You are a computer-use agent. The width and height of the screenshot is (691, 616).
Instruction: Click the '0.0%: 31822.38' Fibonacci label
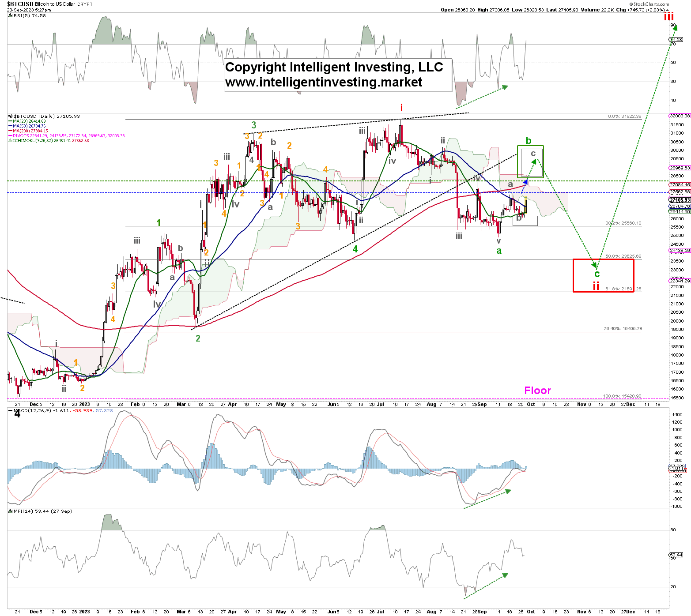(624, 116)
